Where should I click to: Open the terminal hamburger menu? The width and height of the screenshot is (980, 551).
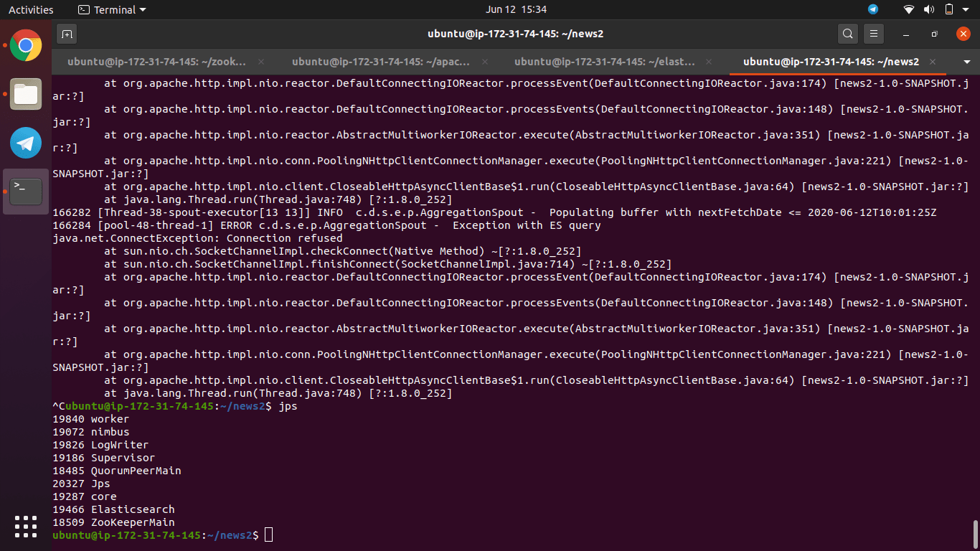point(873,33)
